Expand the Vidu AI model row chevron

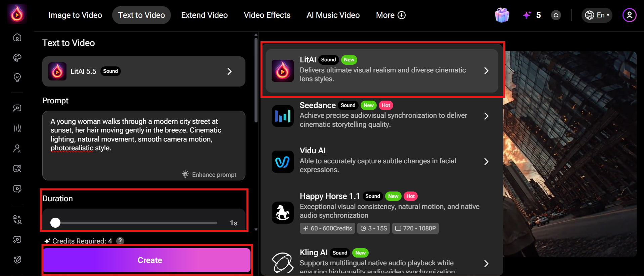[486, 162]
